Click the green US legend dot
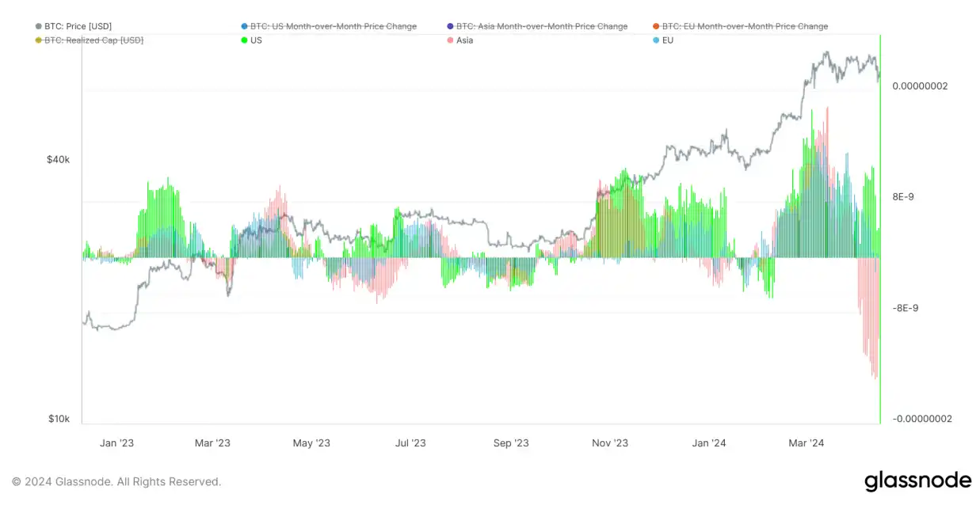980x509 pixels. click(x=245, y=40)
